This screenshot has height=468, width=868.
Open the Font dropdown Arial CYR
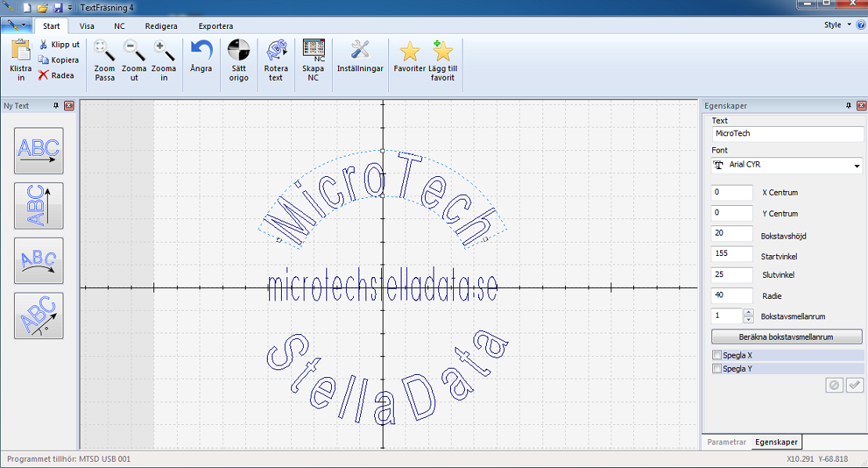point(787,165)
